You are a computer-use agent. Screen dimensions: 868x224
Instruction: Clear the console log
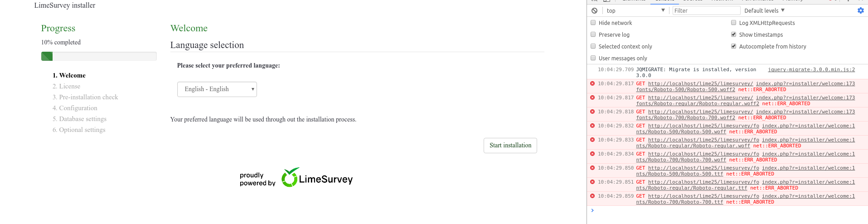(594, 11)
